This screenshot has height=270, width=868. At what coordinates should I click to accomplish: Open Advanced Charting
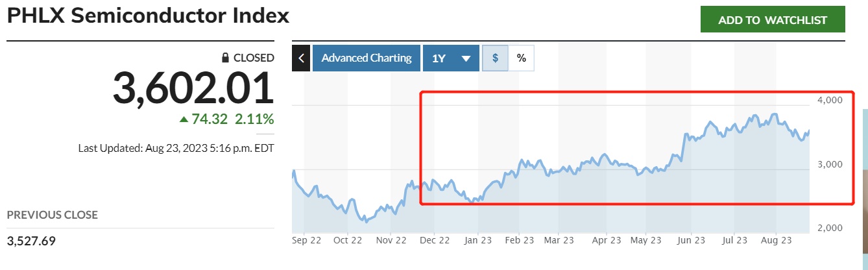tap(367, 58)
